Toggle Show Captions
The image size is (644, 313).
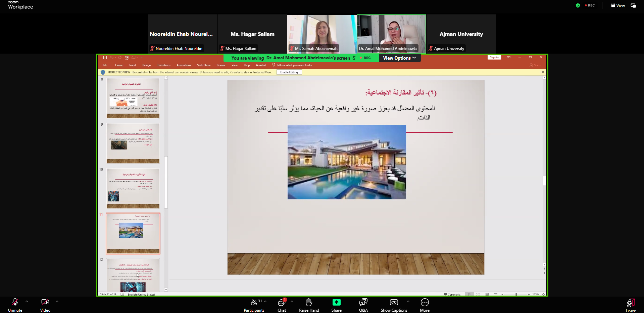point(394,305)
